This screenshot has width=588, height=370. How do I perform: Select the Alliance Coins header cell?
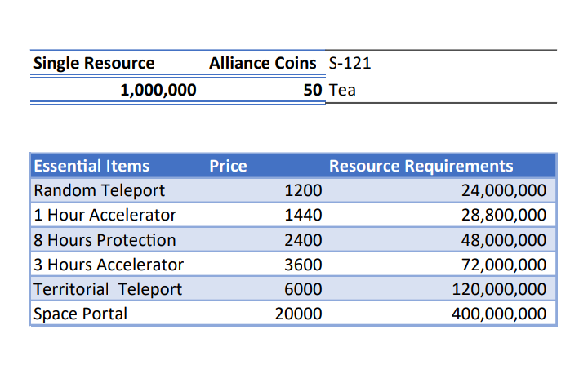(262, 63)
